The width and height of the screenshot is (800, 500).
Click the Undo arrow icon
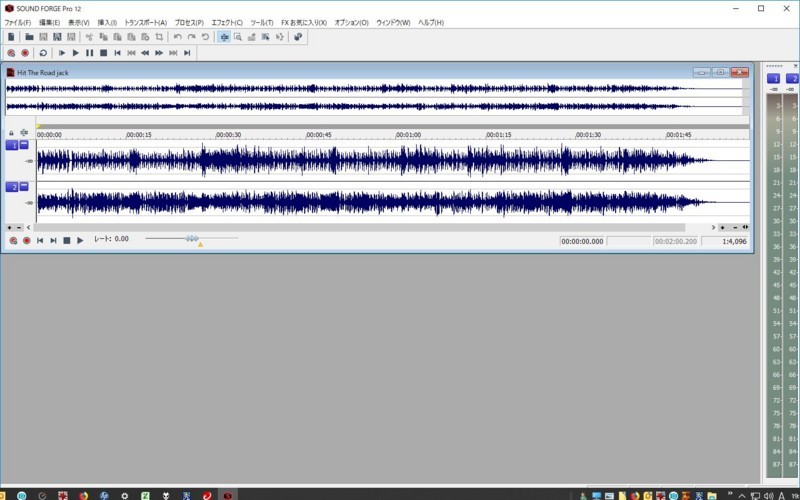click(178, 37)
